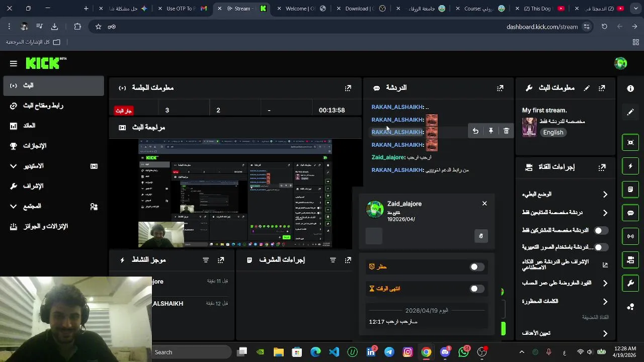Image resolution: width=644 pixels, height=362 pixels.
Task: Expand المجتمع section in the left menu
Action: pos(14,206)
